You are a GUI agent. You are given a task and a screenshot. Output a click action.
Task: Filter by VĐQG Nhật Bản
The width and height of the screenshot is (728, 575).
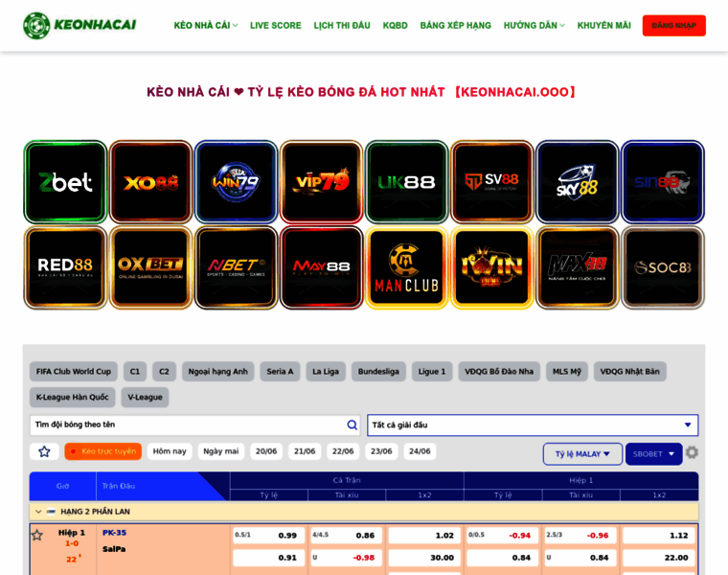tap(629, 372)
